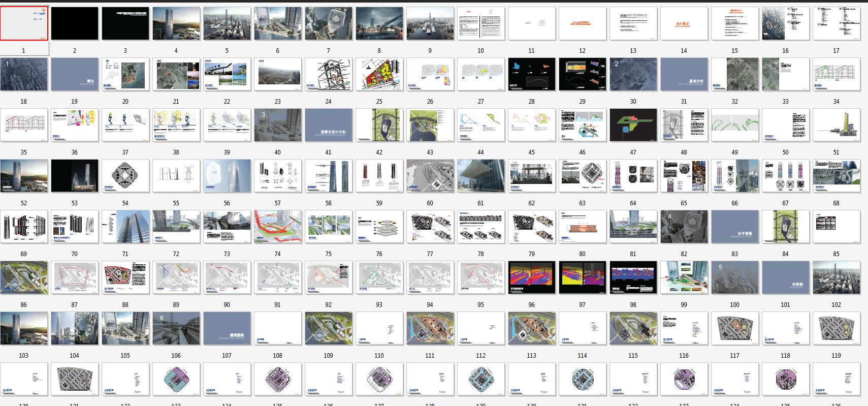Pick slide 54 gray tower floor plan thumbnail

(125, 176)
